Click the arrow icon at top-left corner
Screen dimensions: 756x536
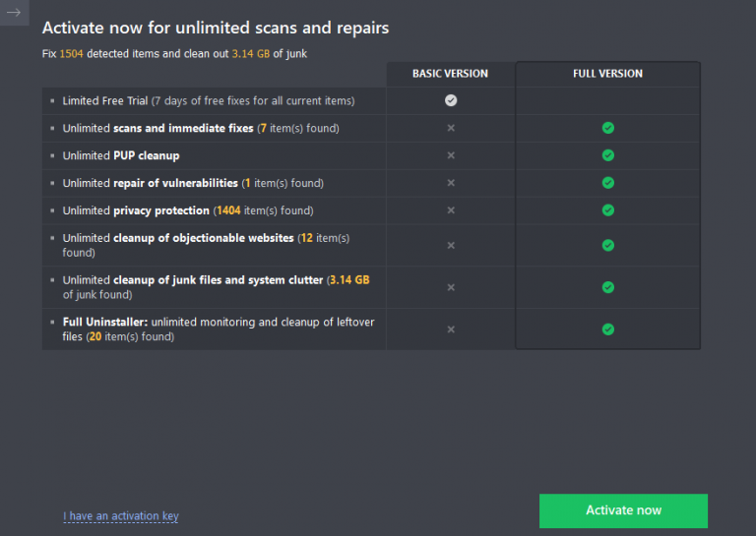click(14, 13)
